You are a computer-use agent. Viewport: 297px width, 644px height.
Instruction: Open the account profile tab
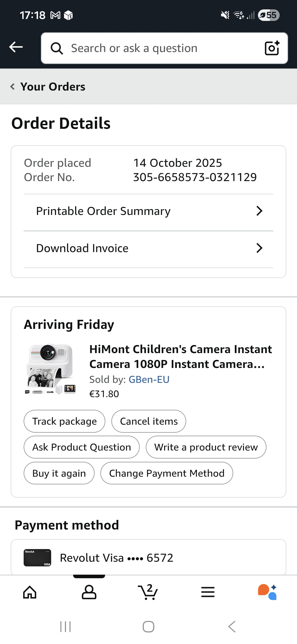tap(89, 592)
